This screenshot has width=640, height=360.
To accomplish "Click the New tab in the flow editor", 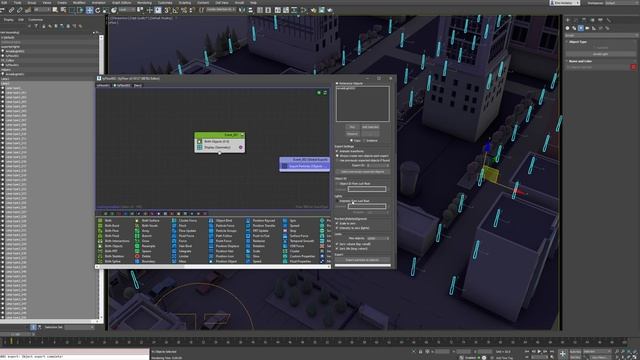I will [138, 85].
